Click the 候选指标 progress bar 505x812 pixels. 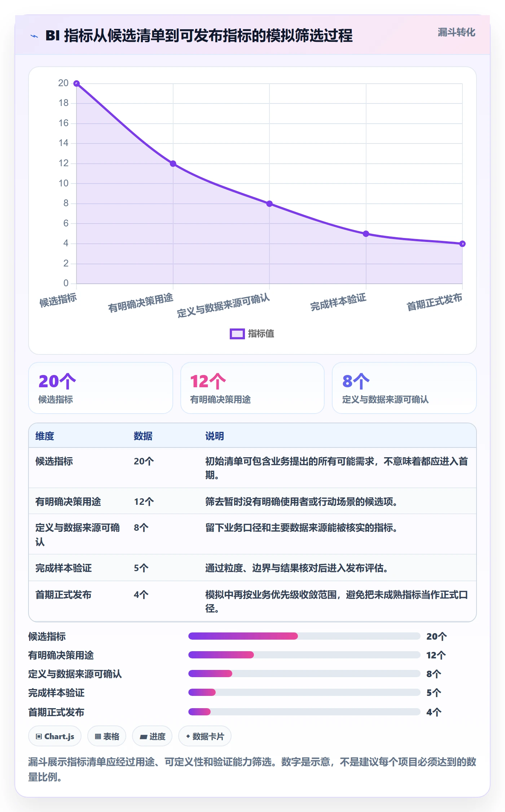pyautogui.click(x=304, y=636)
